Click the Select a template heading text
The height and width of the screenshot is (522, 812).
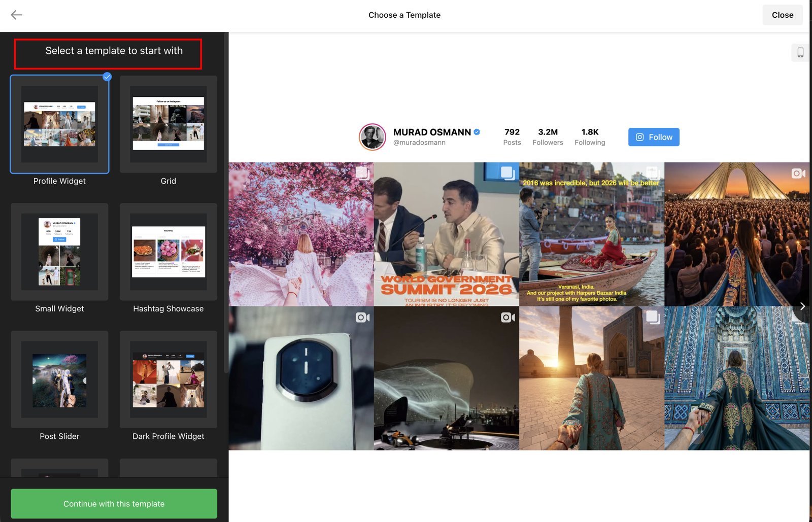[x=114, y=51]
